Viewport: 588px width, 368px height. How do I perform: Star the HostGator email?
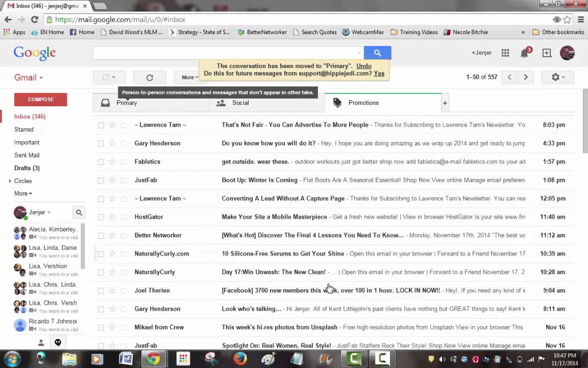(112, 217)
